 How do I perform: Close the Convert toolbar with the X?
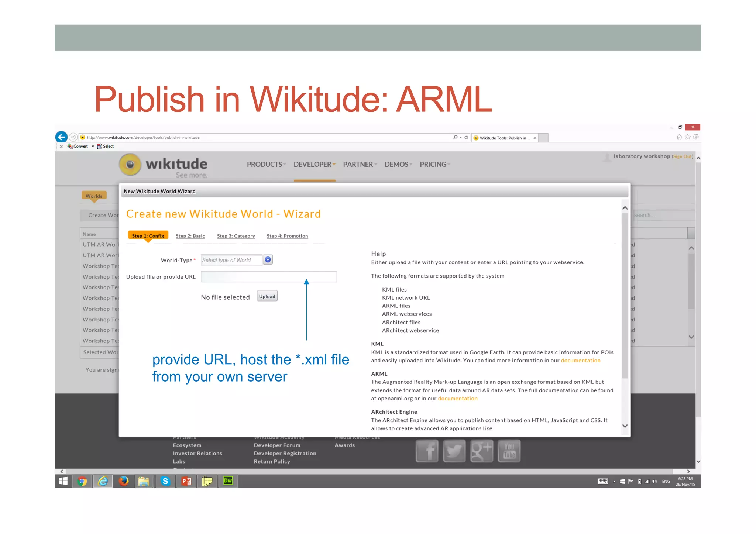61,147
